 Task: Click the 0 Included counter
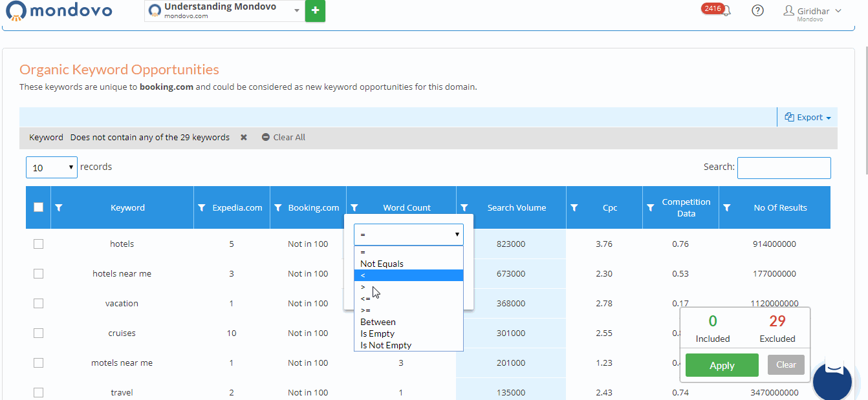713,329
